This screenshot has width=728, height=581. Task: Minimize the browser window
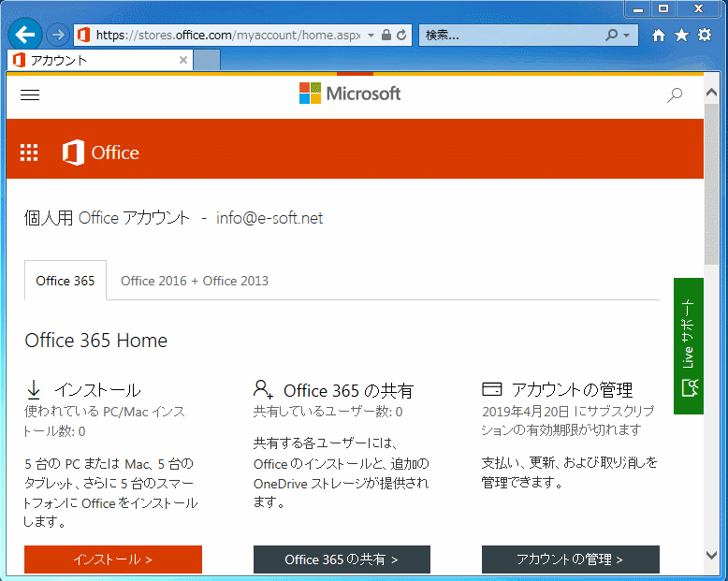[x=638, y=8]
